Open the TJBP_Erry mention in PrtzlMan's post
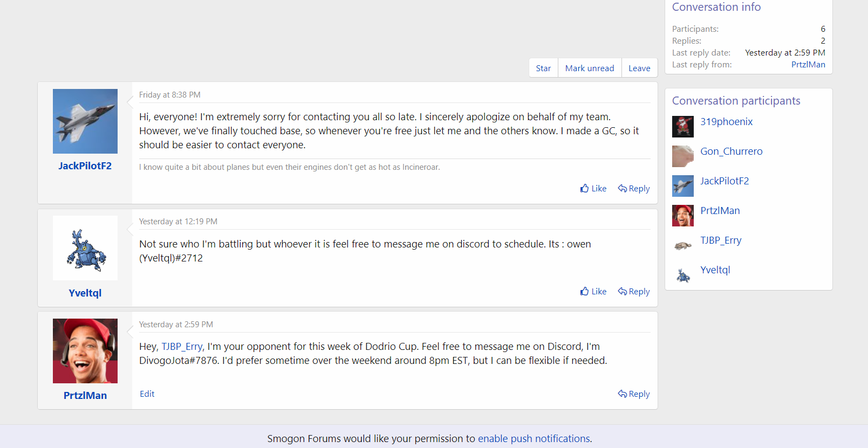This screenshot has width=868, height=448. (182, 347)
